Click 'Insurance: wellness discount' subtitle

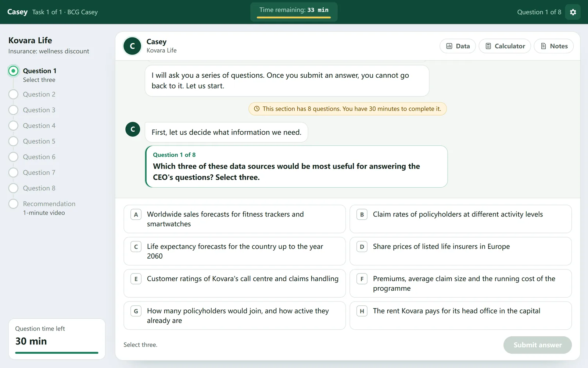49,51
